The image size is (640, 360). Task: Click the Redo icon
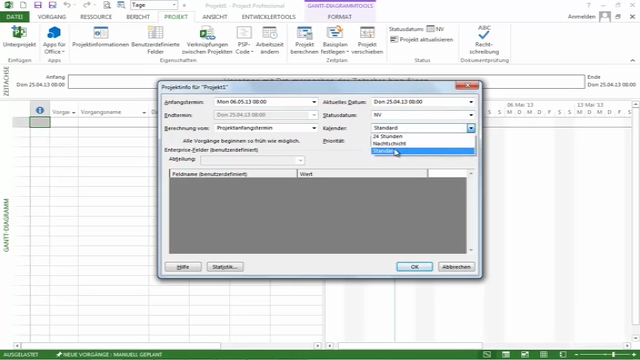point(86,5)
